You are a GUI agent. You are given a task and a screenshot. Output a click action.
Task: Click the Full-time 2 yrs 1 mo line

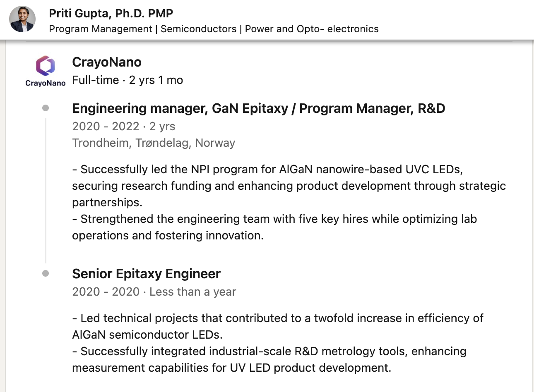tap(127, 80)
